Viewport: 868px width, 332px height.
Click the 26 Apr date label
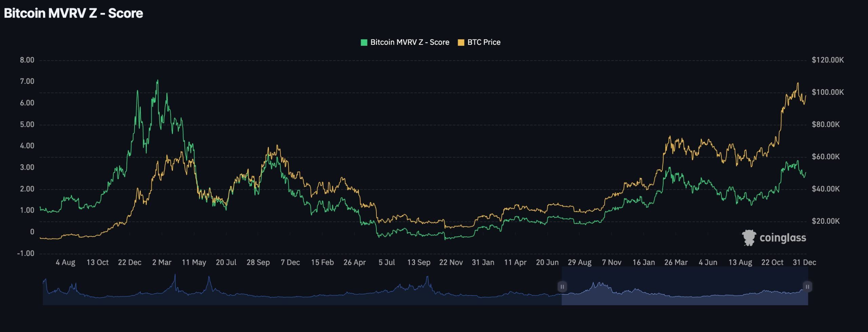coord(355,262)
